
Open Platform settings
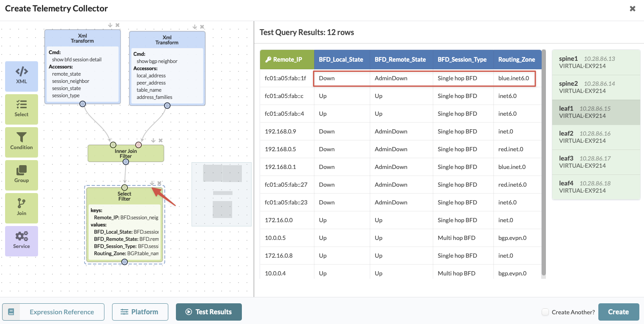pyautogui.click(x=140, y=312)
